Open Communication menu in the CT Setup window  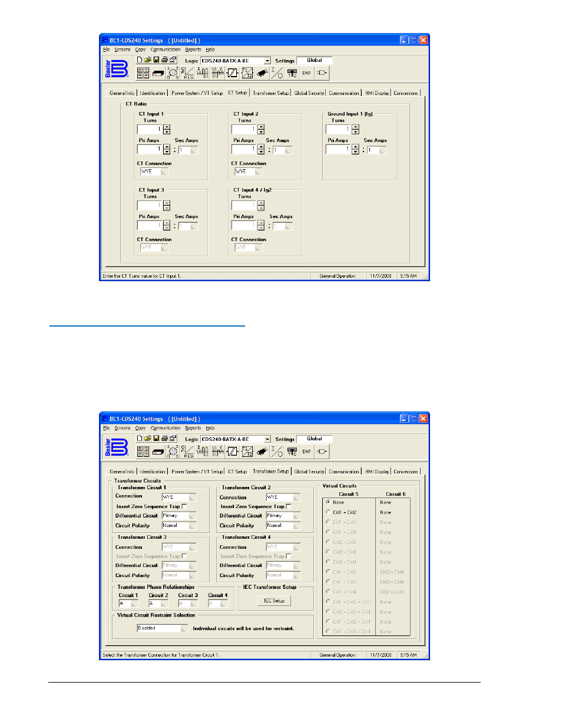tap(166, 50)
